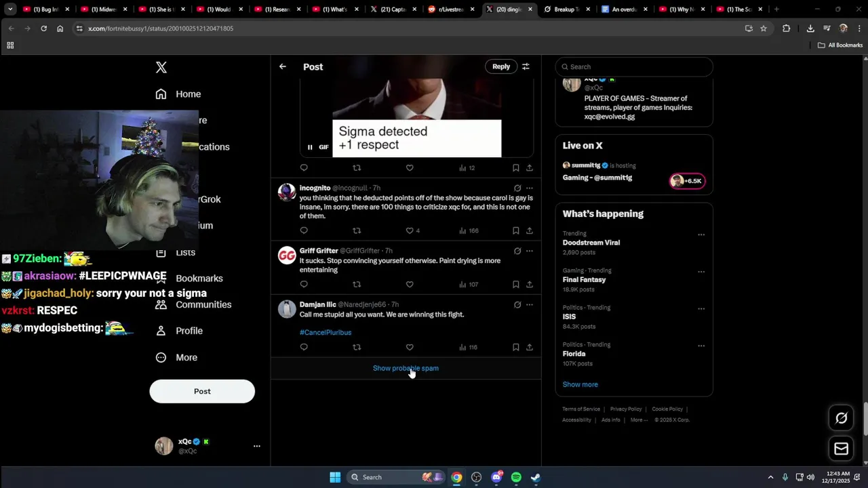868x488 pixels.
Task: Click the taskbar Search box
Action: coord(396,477)
